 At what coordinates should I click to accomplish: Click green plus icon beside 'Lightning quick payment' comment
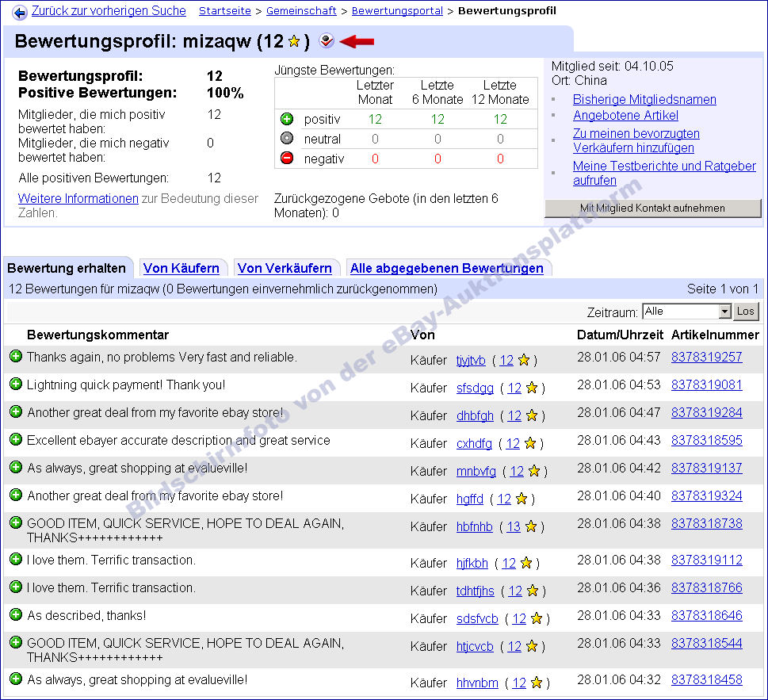pos(16,384)
